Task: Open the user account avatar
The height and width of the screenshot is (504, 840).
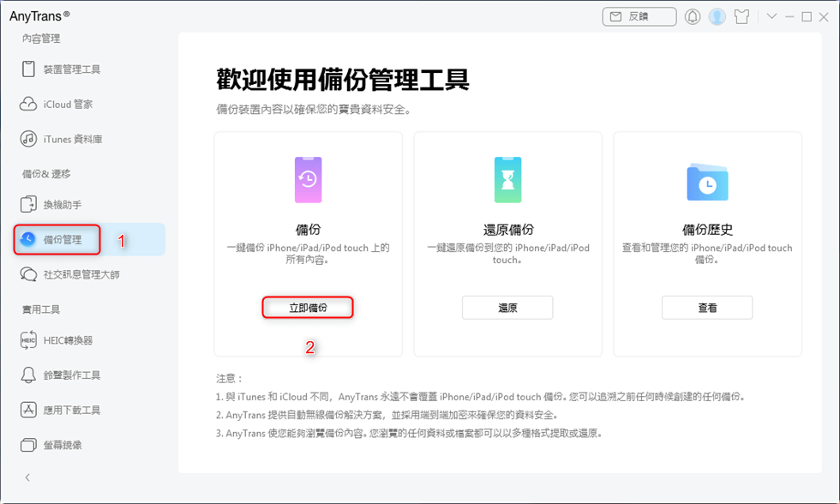Action: 717,16
